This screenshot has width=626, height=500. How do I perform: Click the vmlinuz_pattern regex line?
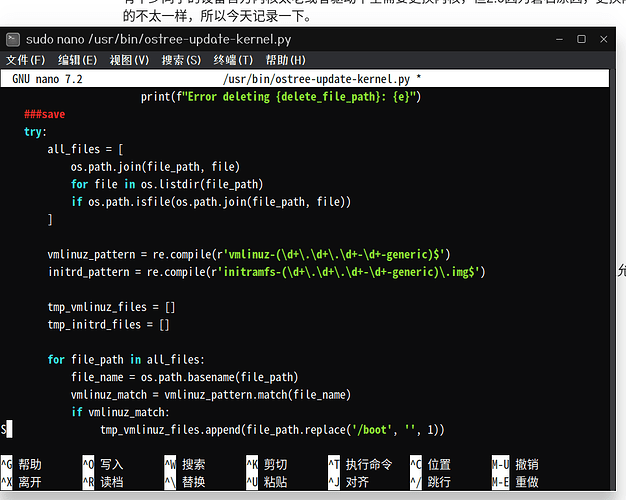(248, 254)
